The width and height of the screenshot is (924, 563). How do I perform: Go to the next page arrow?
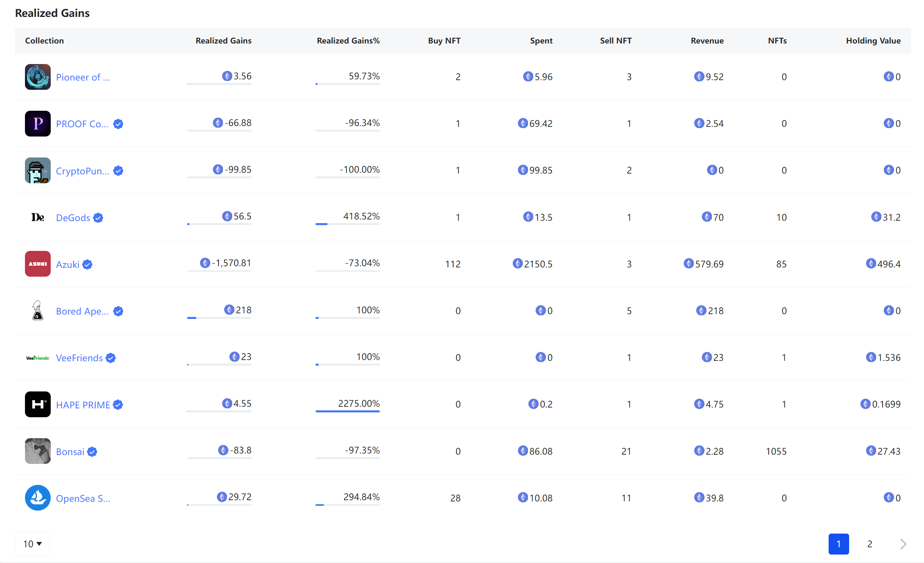click(903, 544)
